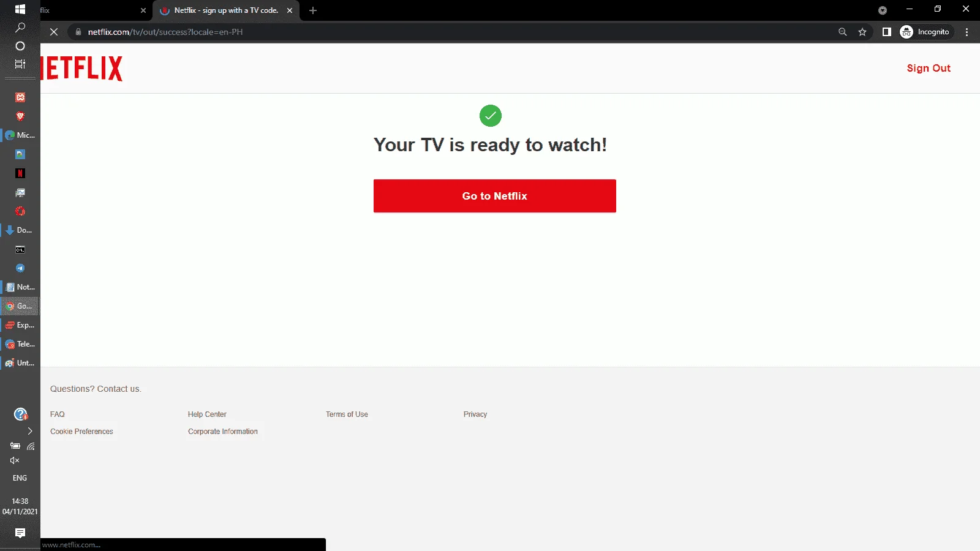Screen dimensions: 980x551
Task: Switch to the Downloads taskbar window
Action: [x=20, y=230]
